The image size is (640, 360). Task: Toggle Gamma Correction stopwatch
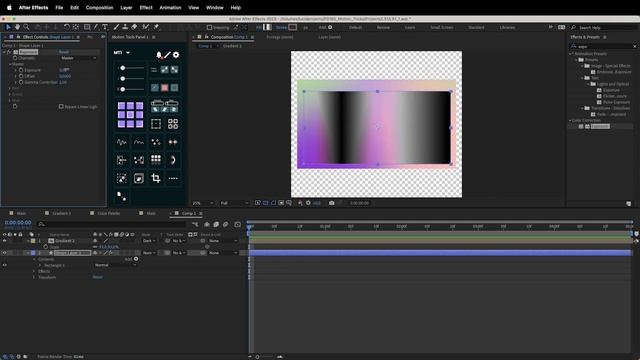pyautogui.click(x=21, y=82)
